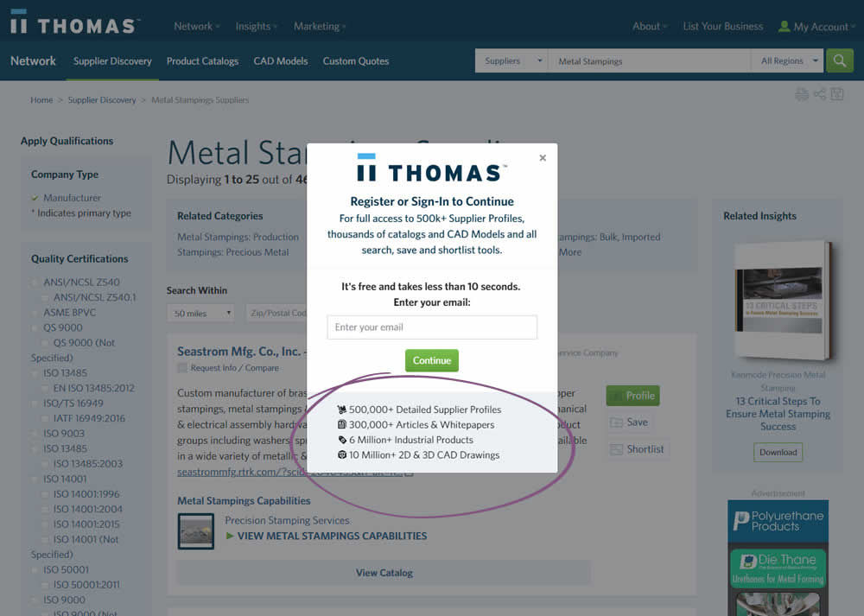Click the print page icon

(802, 94)
